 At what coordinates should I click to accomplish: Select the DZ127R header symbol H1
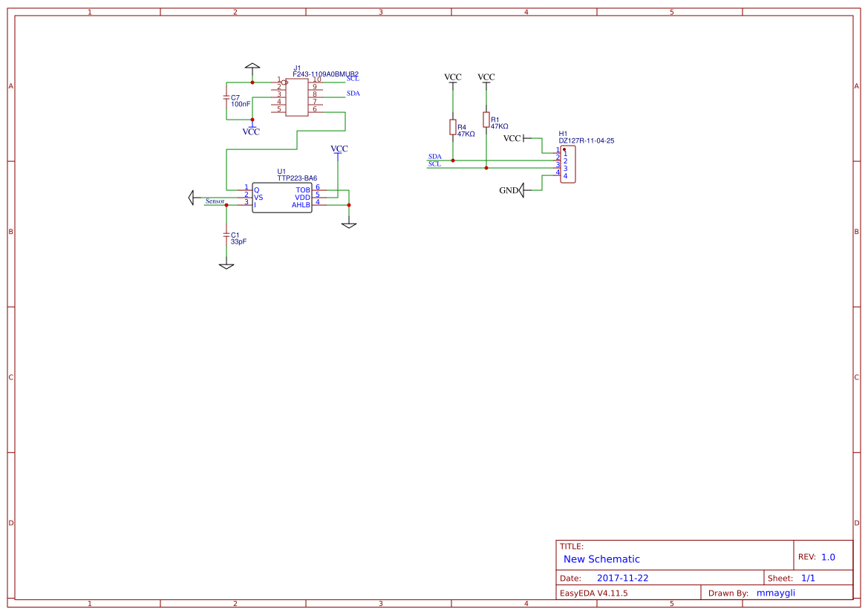click(x=568, y=165)
